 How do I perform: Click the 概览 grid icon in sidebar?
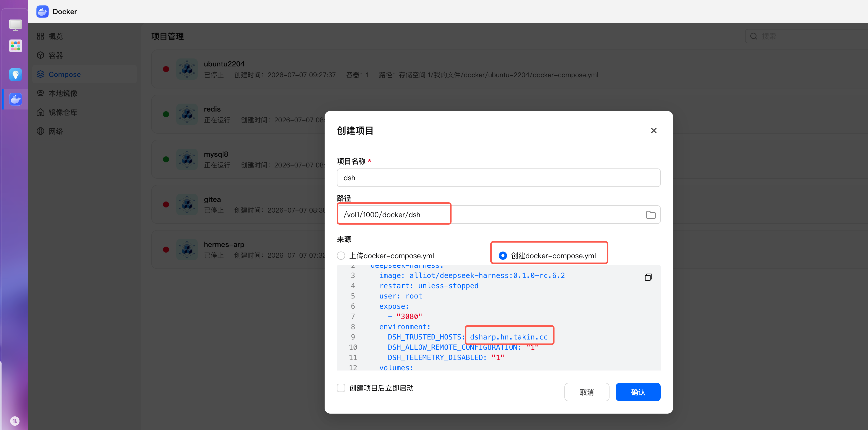coord(40,36)
